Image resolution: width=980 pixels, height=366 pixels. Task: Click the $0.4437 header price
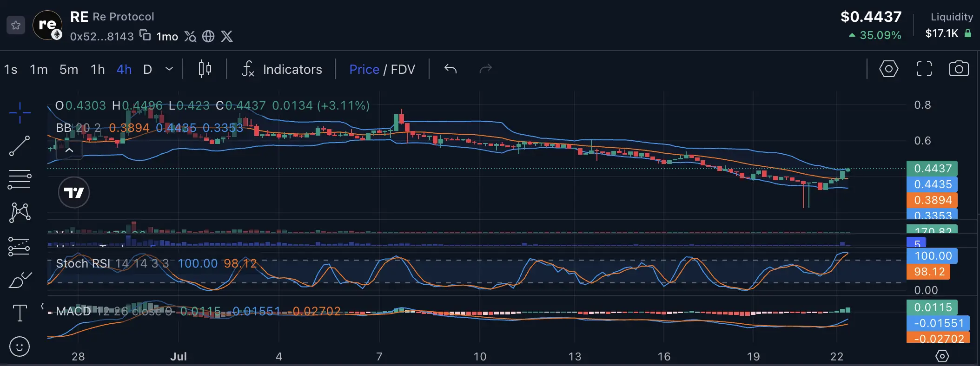pyautogui.click(x=871, y=17)
